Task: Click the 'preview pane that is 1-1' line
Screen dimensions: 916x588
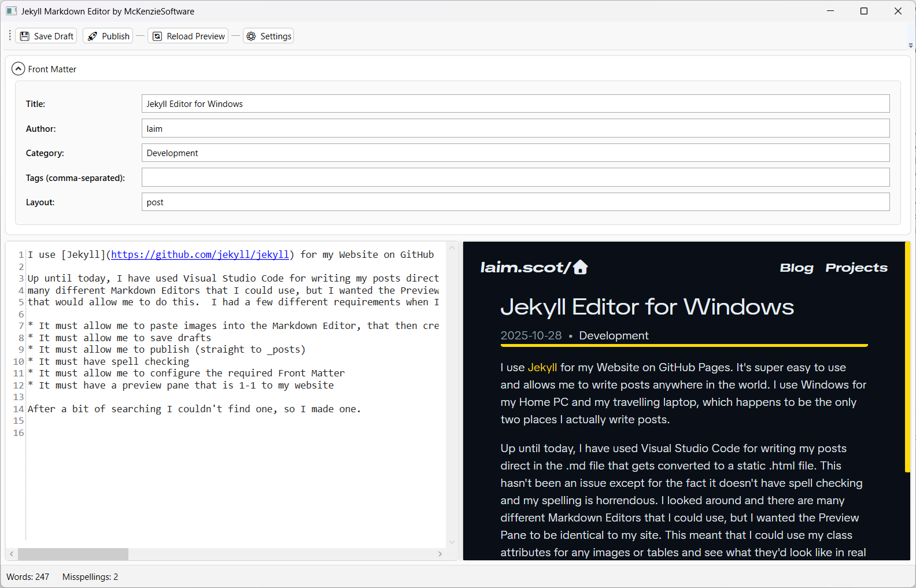Action: coord(181,385)
